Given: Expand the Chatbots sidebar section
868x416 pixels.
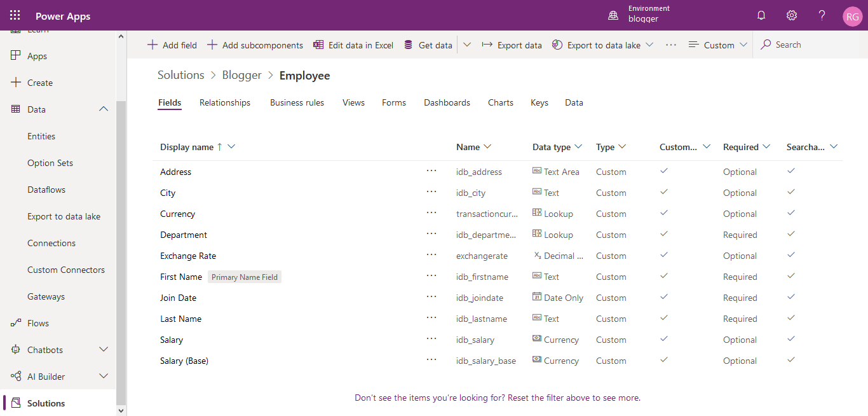Looking at the screenshot, I should click(x=104, y=350).
